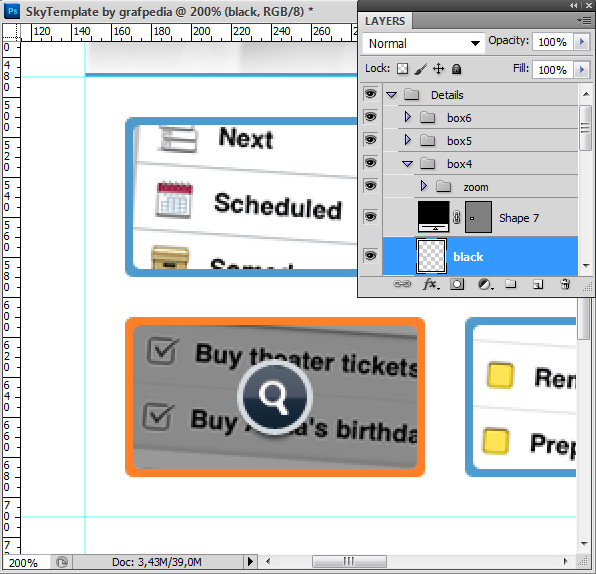Click the chain link icon on Shape 7
This screenshot has width=596, height=574.
(457, 217)
